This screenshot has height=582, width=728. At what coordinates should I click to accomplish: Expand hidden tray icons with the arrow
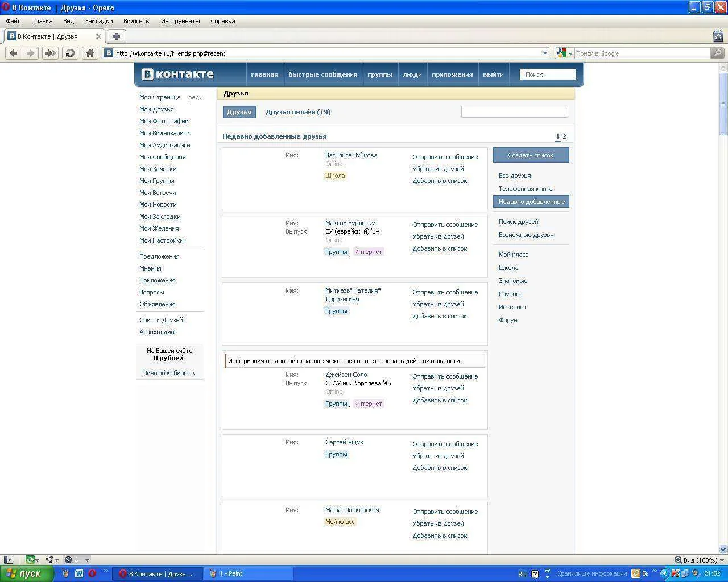point(663,573)
